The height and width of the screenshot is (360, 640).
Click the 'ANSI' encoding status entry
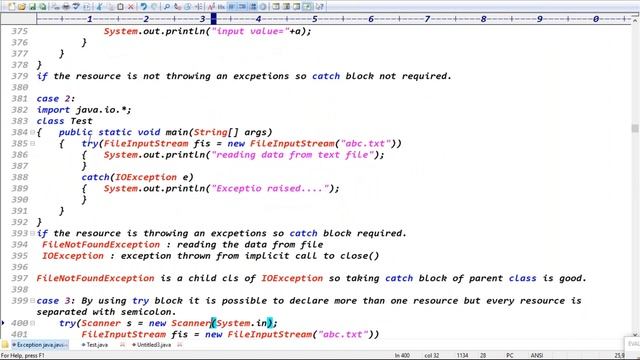(x=536, y=356)
